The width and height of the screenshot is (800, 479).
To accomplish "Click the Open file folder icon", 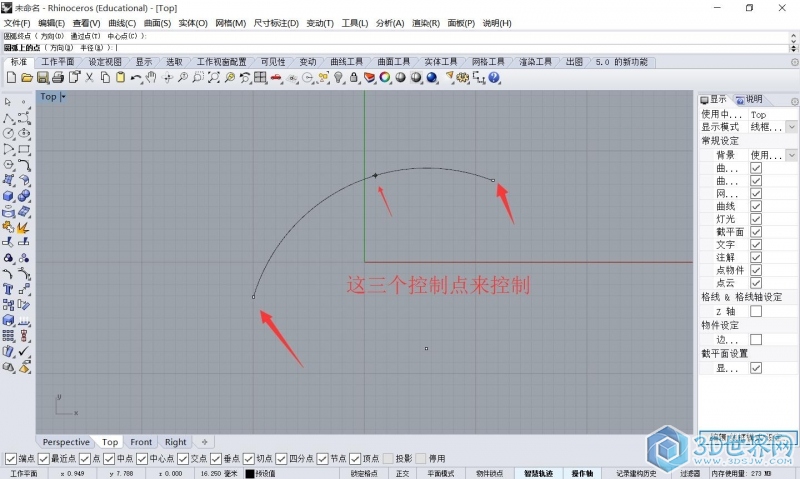I will point(27,78).
